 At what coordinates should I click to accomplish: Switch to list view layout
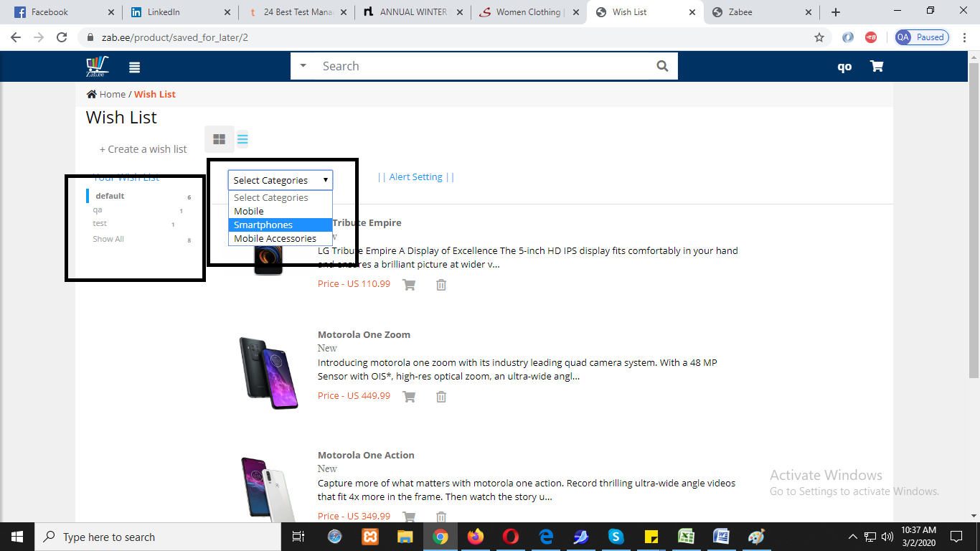click(x=242, y=139)
